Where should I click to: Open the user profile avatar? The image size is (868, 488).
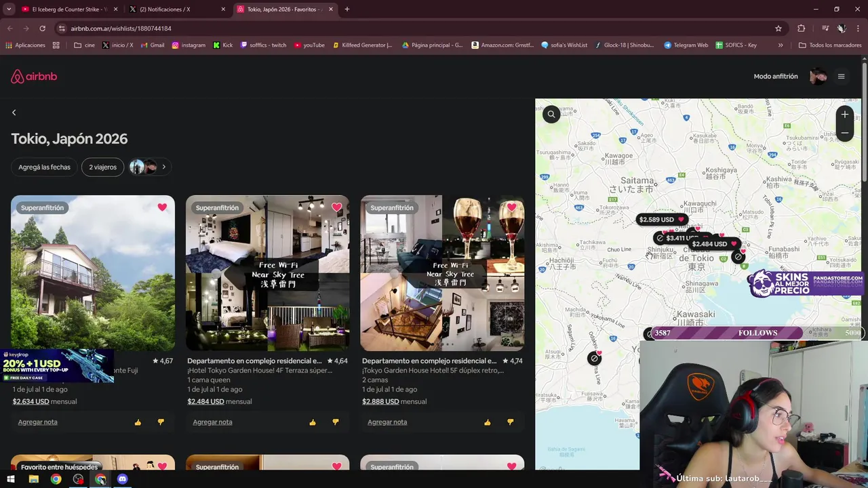[818, 77]
